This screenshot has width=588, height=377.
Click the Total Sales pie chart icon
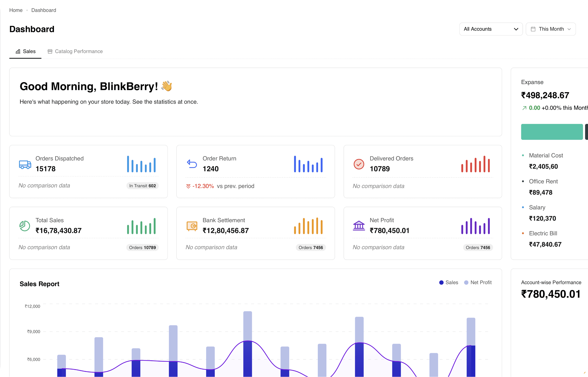(x=25, y=226)
